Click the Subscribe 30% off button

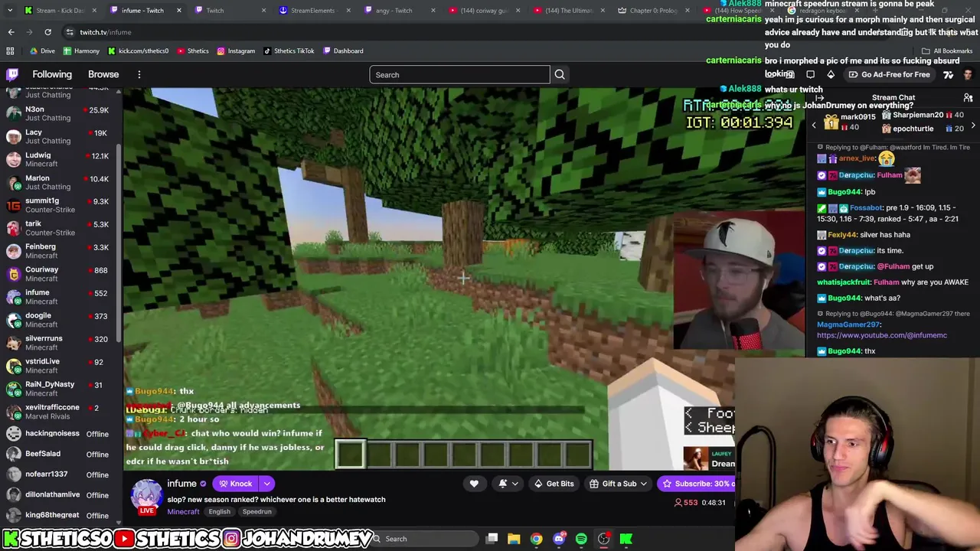[x=695, y=484]
